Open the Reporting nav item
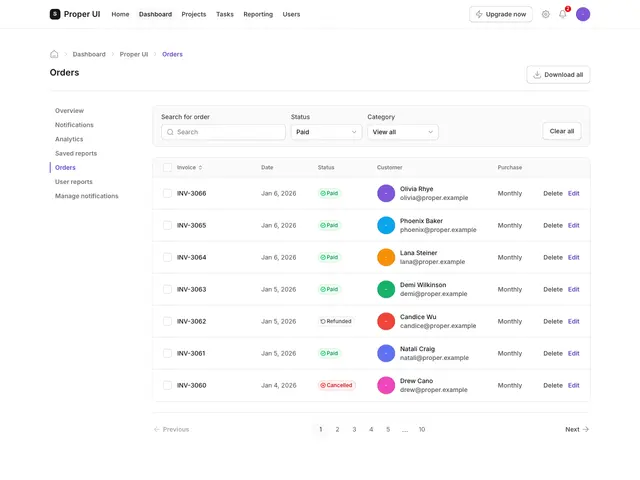Screen dimensions: 640x480 point(258,14)
